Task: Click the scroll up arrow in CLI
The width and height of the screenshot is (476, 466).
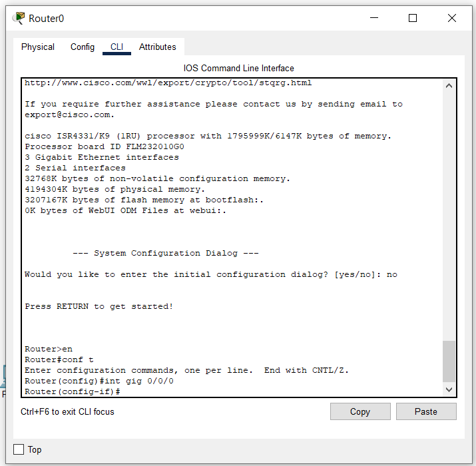Action: 449,86
